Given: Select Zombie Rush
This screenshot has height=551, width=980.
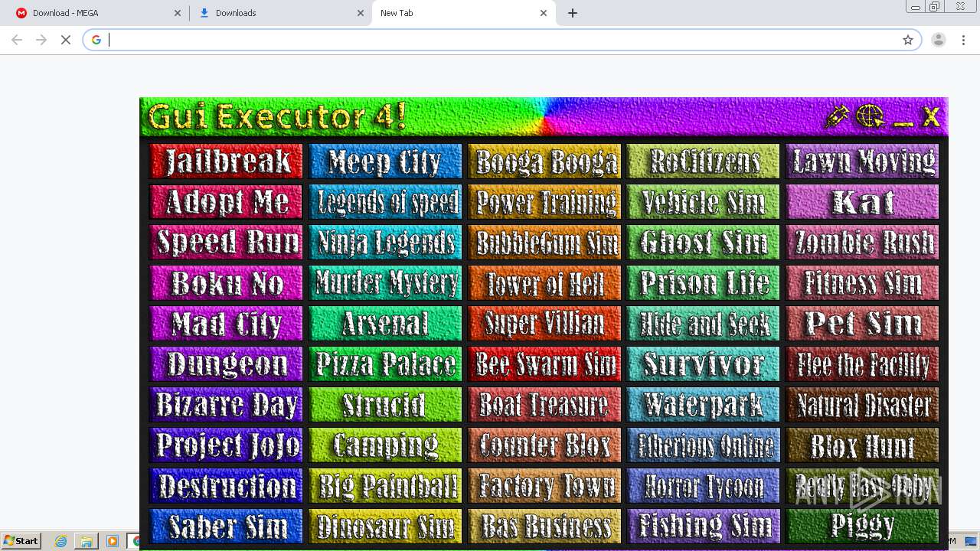Looking at the screenshot, I should (x=863, y=243).
